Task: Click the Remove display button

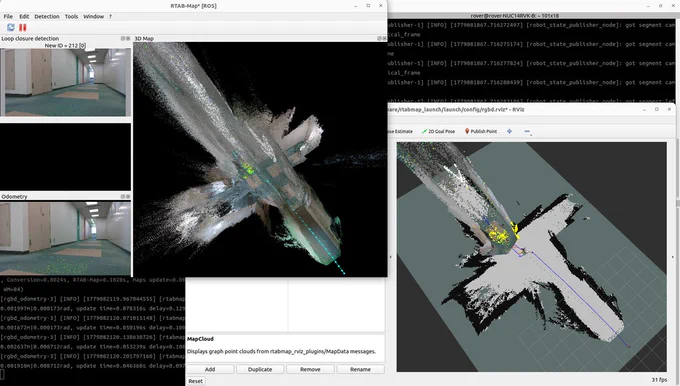Action: (310, 369)
